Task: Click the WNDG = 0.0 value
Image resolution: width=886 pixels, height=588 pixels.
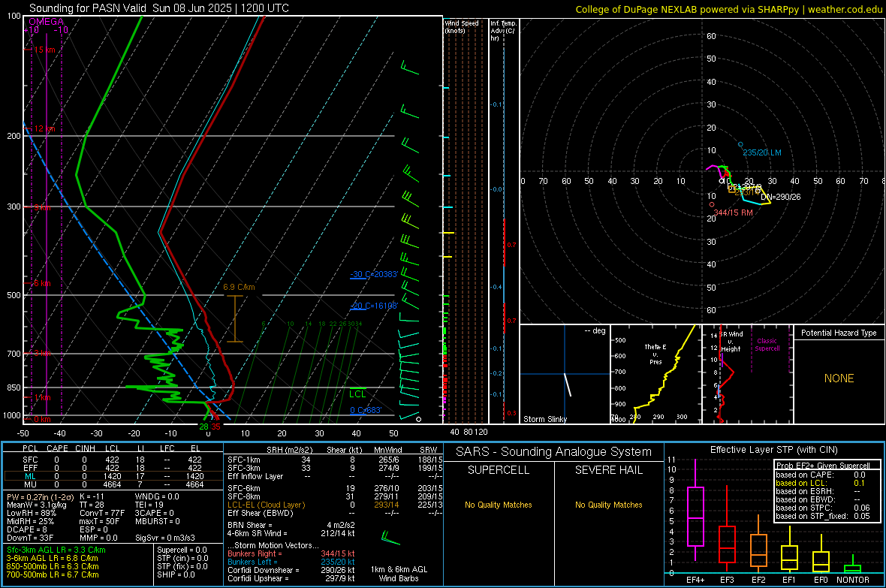Action: pos(157,496)
